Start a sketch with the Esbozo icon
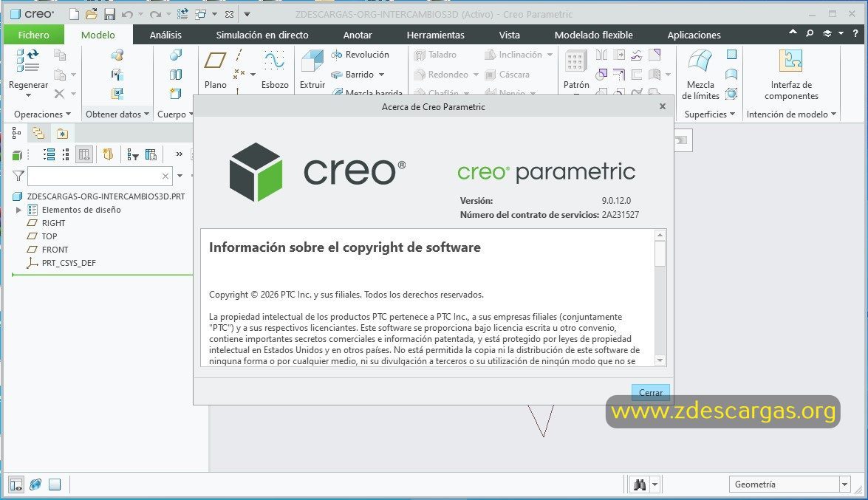The image size is (868, 500). (x=275, y=60)
